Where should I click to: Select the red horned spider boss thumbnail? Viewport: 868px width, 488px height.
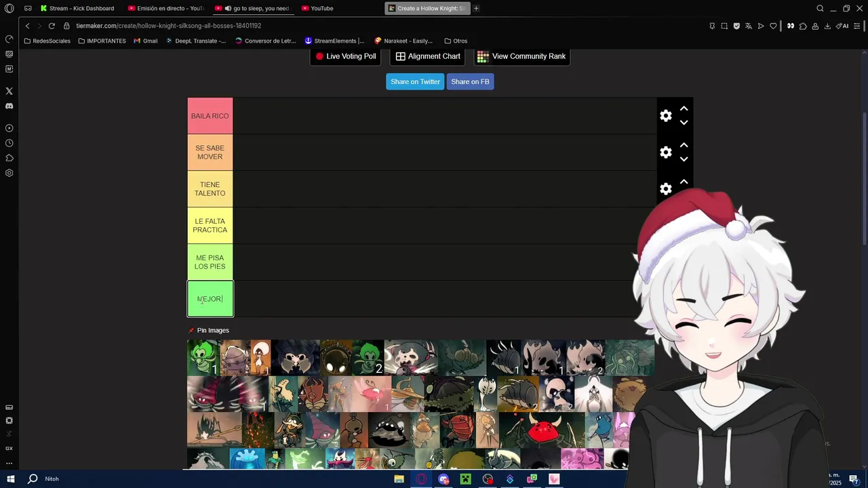542,430
